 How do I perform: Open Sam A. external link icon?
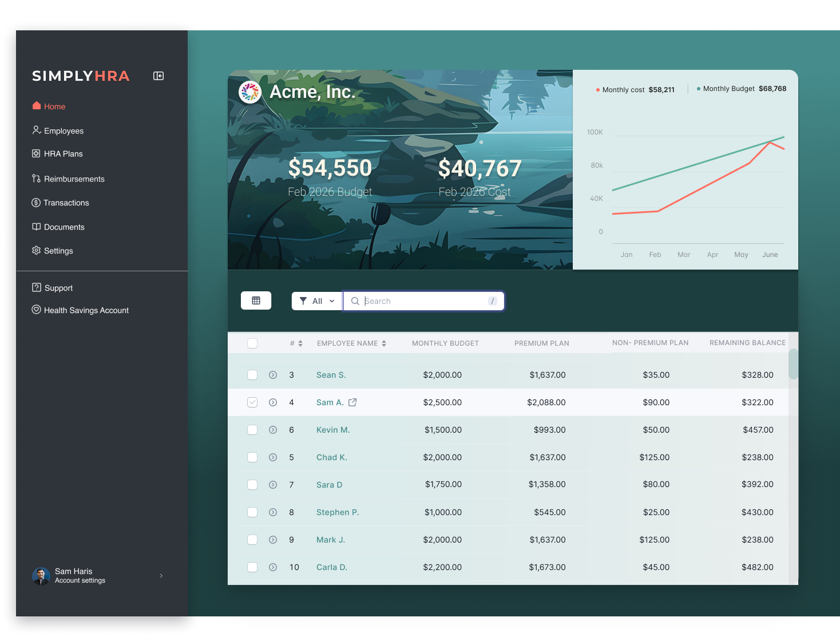pos(352,402)
